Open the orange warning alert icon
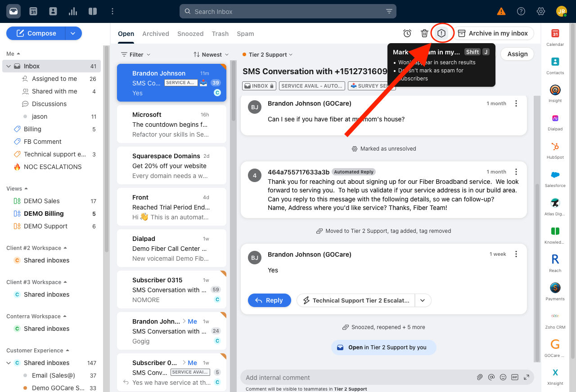The image size is (576, 392). 501,11
